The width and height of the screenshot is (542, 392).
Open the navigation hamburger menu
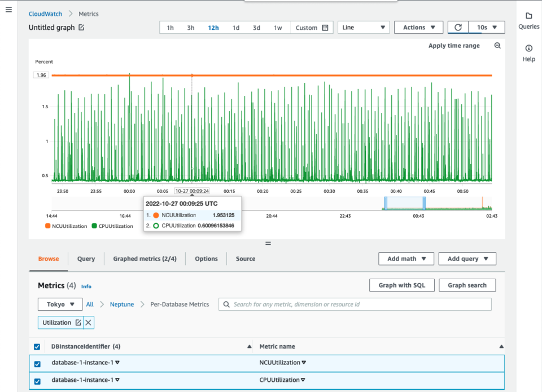tap(8, 9)
